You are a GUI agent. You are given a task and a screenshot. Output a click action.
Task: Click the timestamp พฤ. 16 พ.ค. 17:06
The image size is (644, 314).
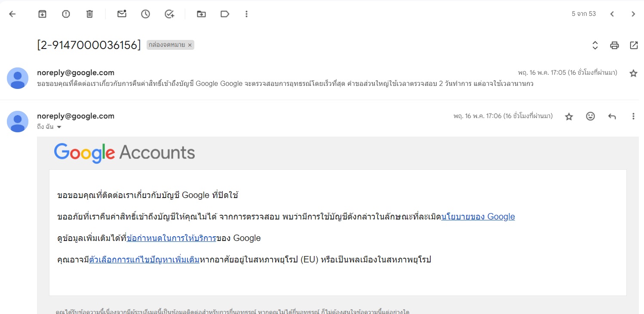coord(503,116)
